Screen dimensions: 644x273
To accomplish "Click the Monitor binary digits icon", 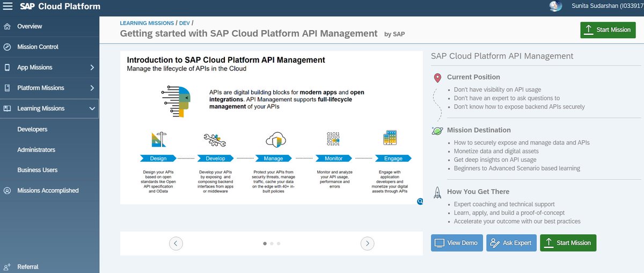I will click(333, 139).
